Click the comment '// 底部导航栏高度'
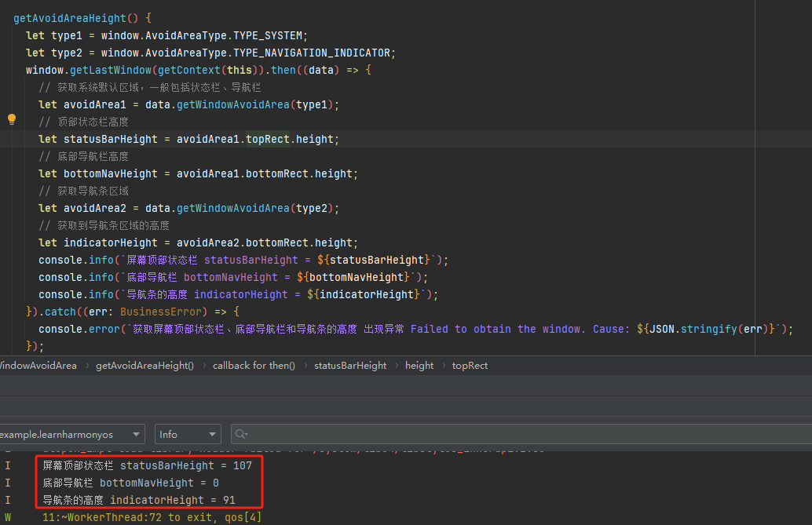Viewport: 812px width, 525px height. [83, 156]
